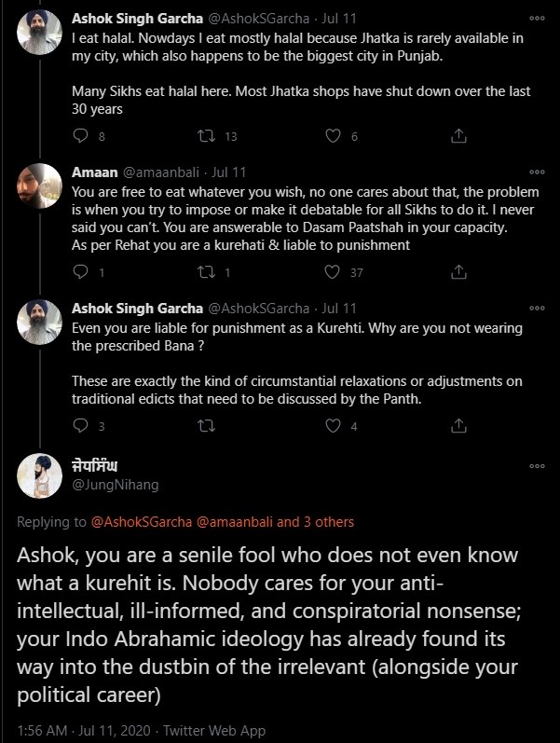The image size is (560, 743).
Task: Click the "3 others" replying-to link
Action: point(329,522)
